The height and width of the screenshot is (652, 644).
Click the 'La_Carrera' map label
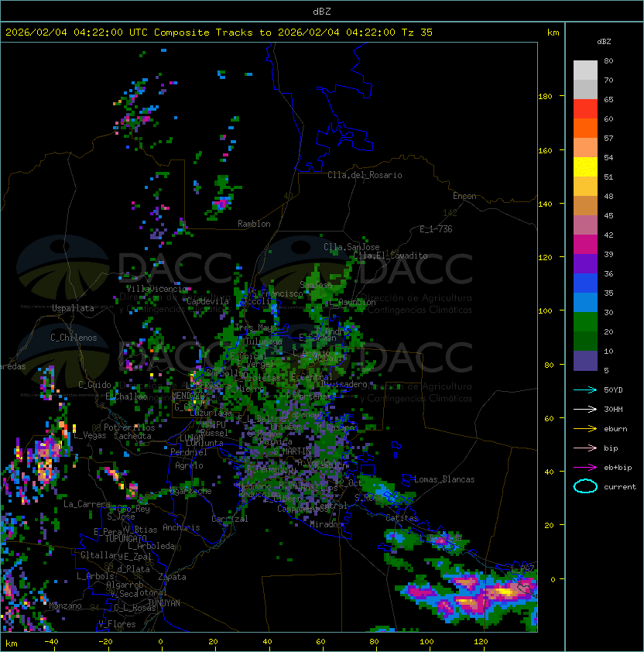(87, 504)
